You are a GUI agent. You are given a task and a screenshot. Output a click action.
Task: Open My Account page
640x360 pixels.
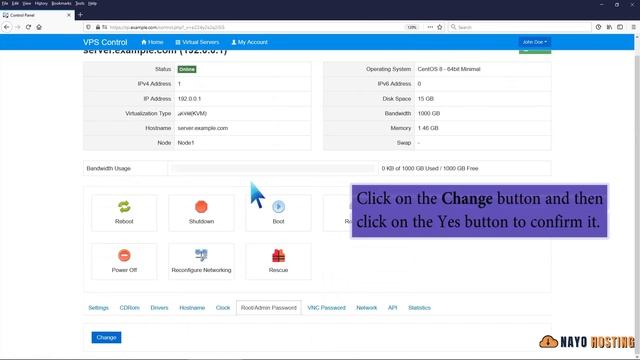click(249, 42)
